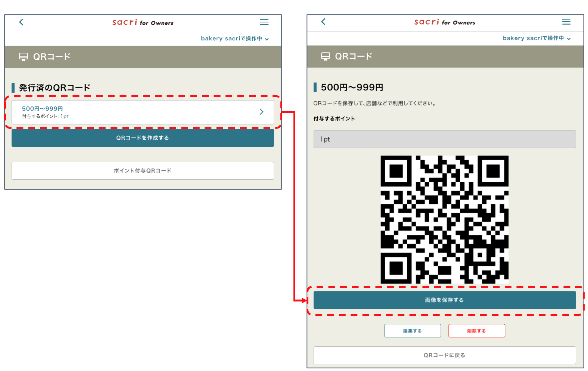The width and height of the screenshot is (588, 371).
Task: Go back using right screen's back arrow
Action: pyautogui.click(x=323, y=22)
